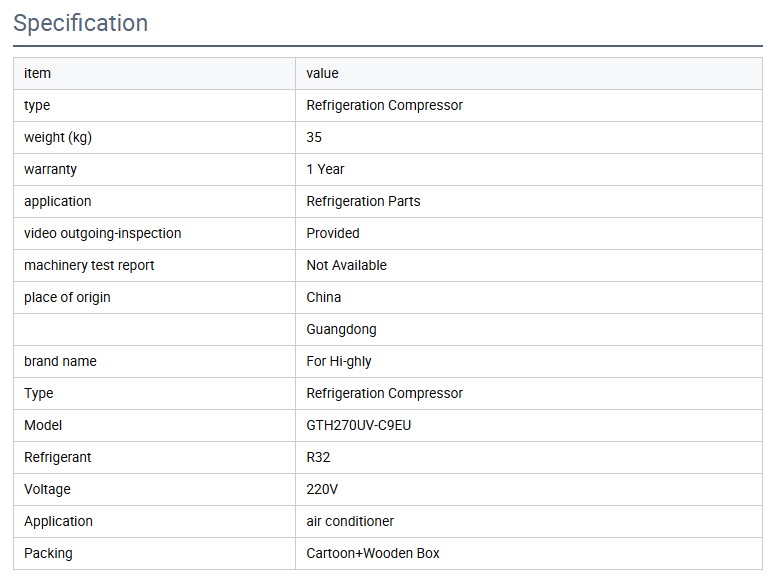Select the R32 refrigerant value

(318, 457)
